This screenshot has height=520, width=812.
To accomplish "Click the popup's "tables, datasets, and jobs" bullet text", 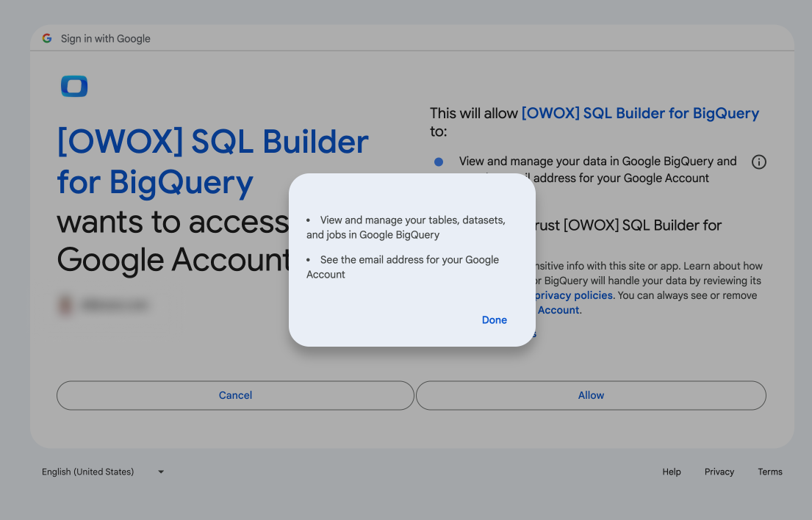I will (406, 228).
